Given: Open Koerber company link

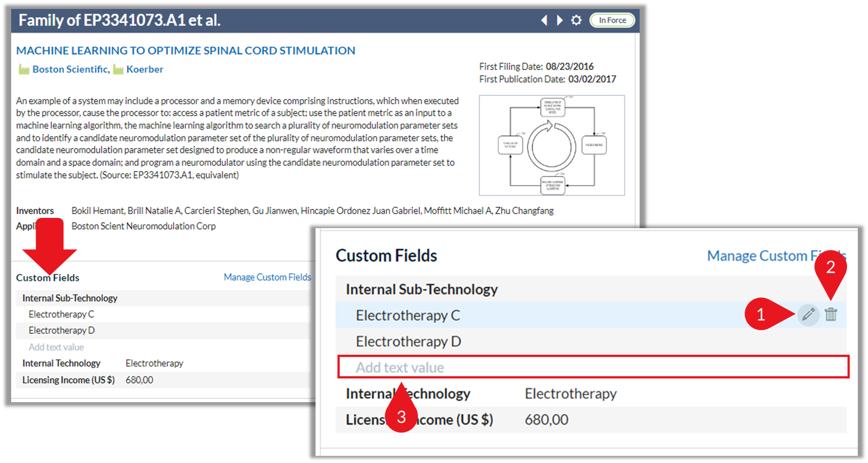Looking at the screenshot, I should (145, 69).
